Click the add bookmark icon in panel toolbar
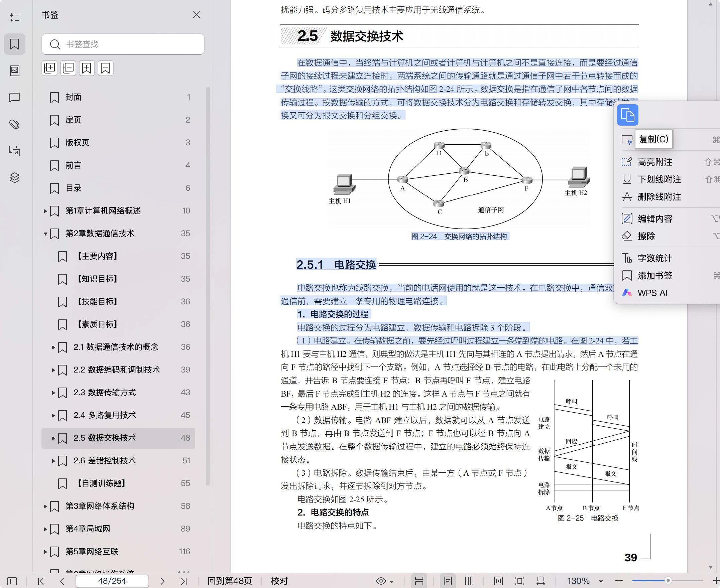Screen dimensions: 720x588 click(87, 68)
